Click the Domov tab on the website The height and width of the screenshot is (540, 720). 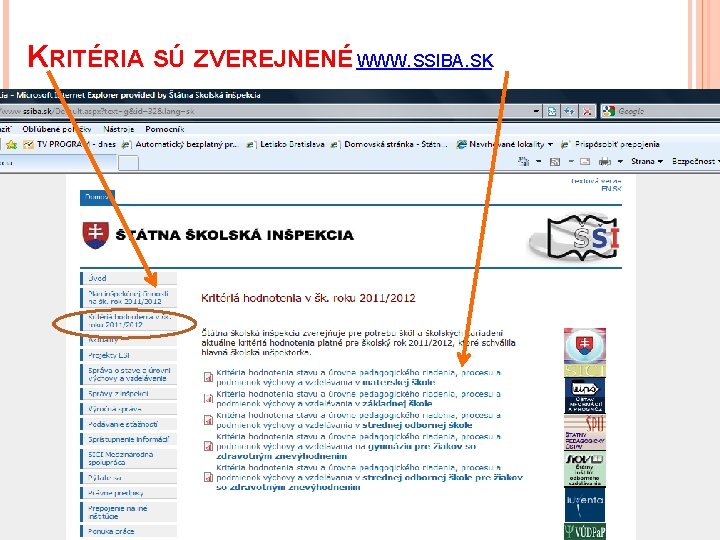97,197
